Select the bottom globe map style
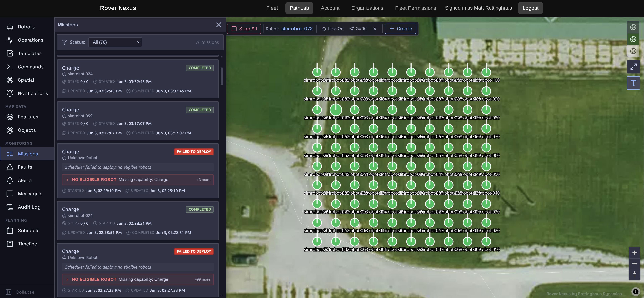This screenshot has width=644, height=298. [x=633, y=51]
